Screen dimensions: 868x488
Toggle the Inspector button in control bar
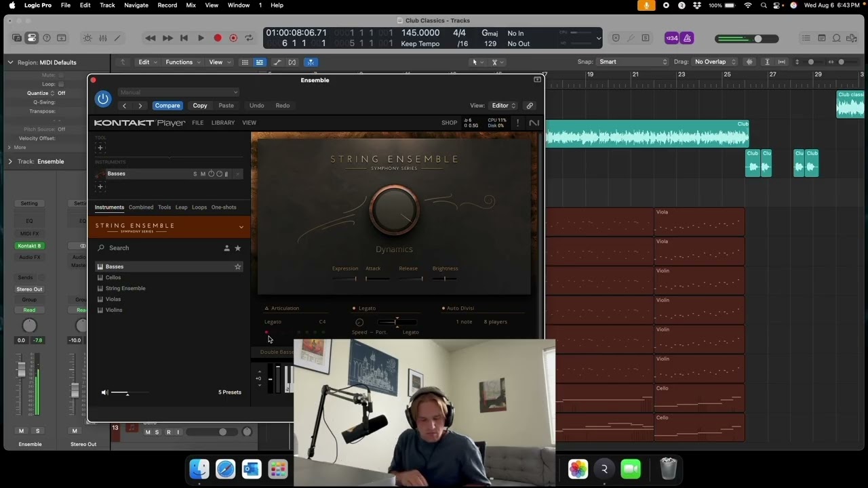(32, 38)
